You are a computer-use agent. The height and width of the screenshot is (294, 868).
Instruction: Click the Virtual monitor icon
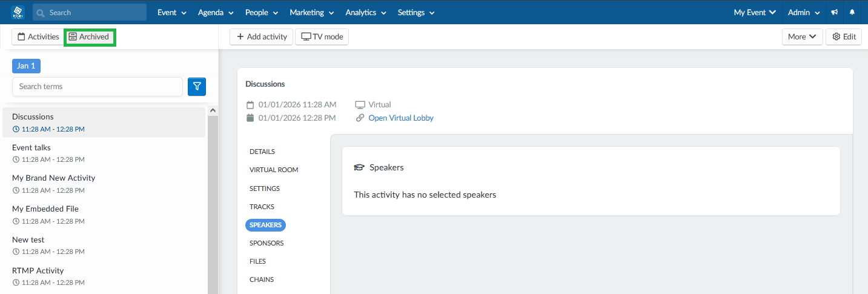coord(360,105)
